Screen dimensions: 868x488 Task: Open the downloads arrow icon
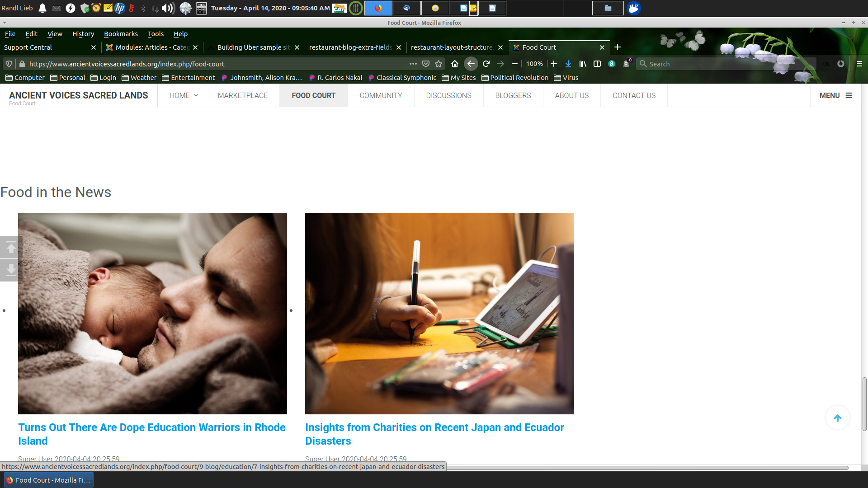pos(568,64)
